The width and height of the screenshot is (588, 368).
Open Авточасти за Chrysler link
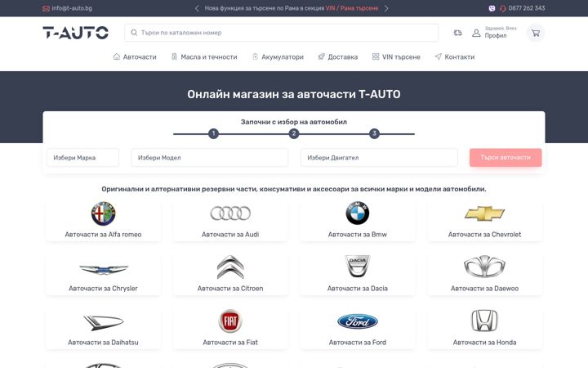pyautogui.click(x=103, y=289)
